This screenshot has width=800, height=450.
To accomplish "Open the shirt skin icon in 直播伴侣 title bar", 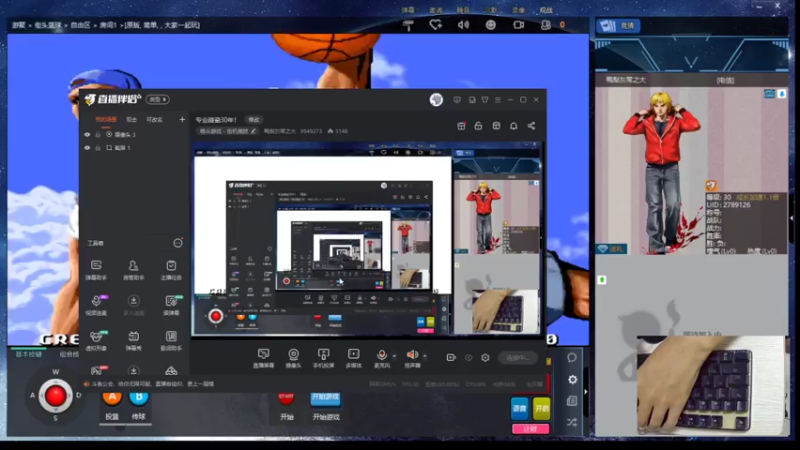I will (x=485, y=99).
